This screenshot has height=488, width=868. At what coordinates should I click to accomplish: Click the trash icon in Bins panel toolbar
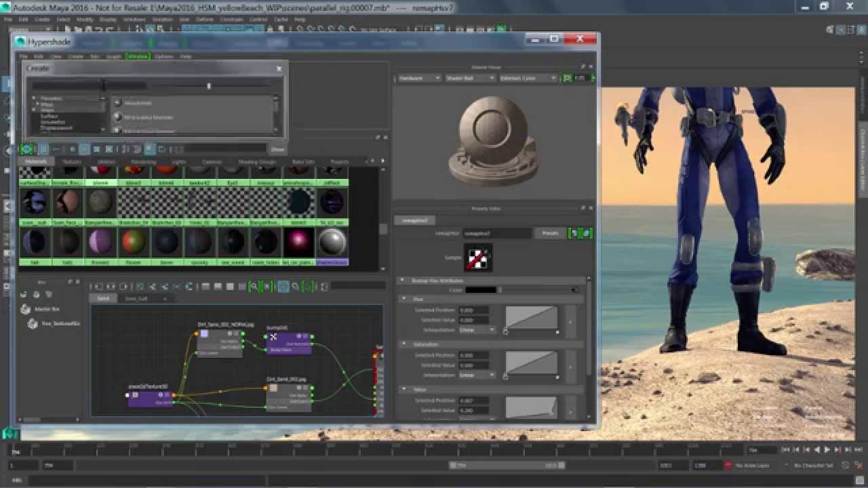pos(49,294)
